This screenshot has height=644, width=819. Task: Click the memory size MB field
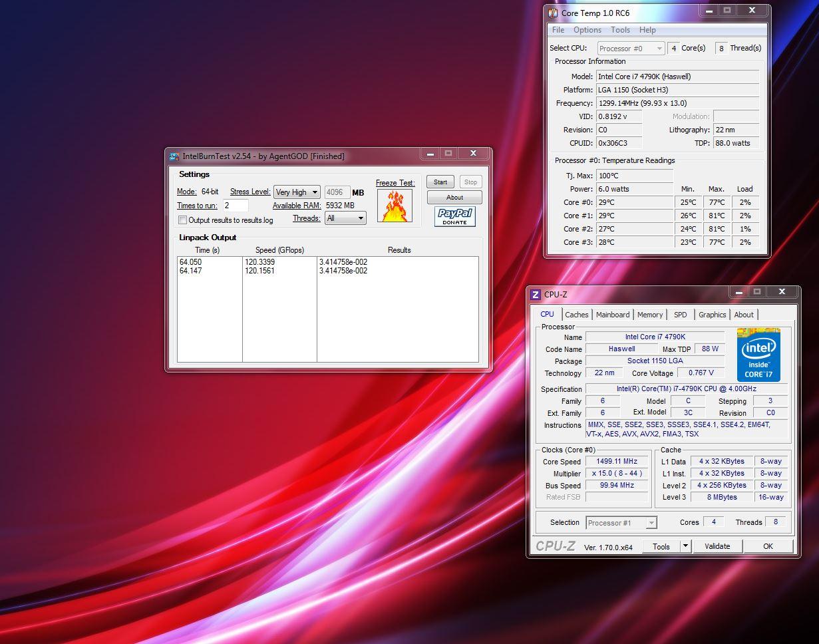click(x=337, y=192)
